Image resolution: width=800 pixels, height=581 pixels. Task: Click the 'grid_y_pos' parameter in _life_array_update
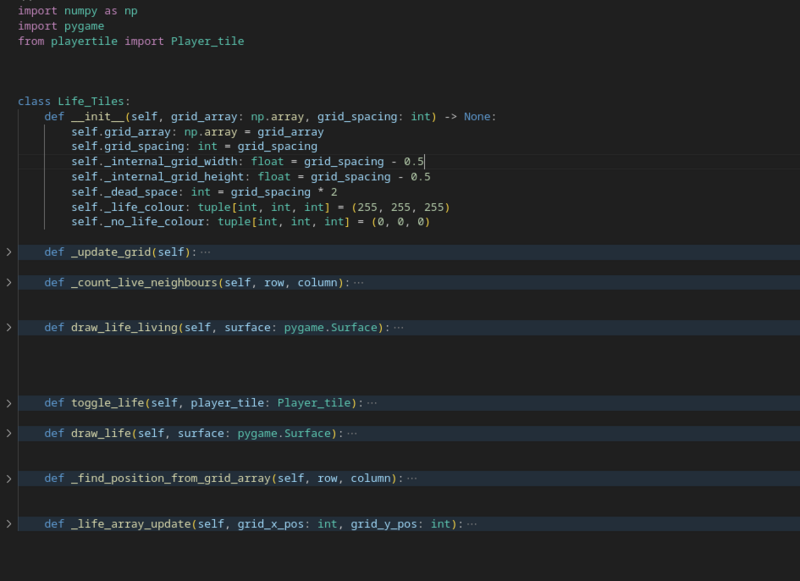pyautogui.click(x=384, y=524)
